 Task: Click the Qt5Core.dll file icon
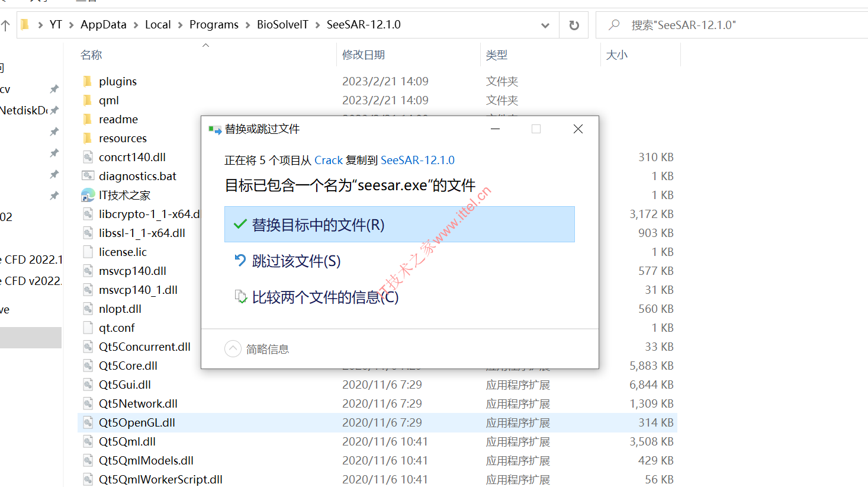click(x=88, y=366)
